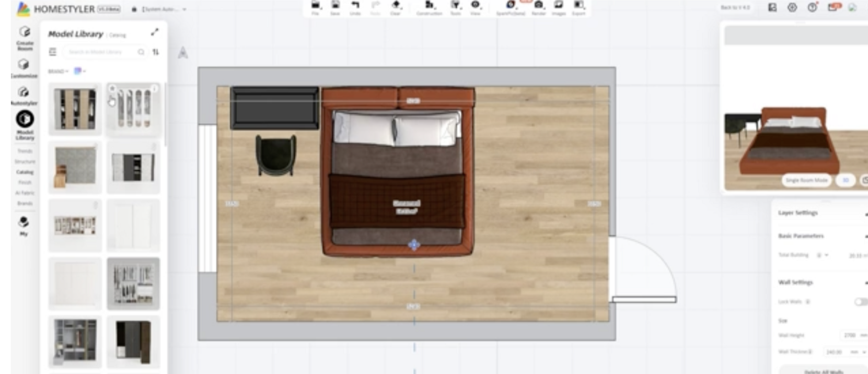
Task: Click the Save icon in top toolbar
Action: click(x=335, y=7)
